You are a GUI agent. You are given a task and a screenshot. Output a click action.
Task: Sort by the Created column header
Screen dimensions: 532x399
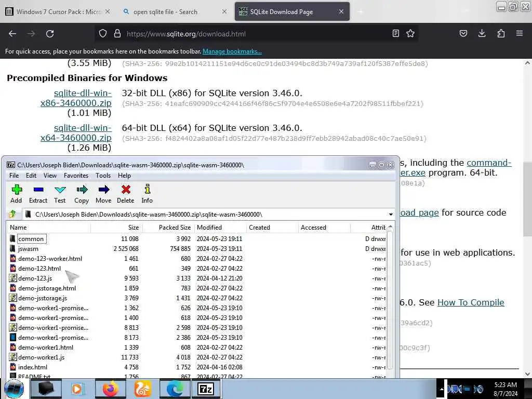(272, 228)
